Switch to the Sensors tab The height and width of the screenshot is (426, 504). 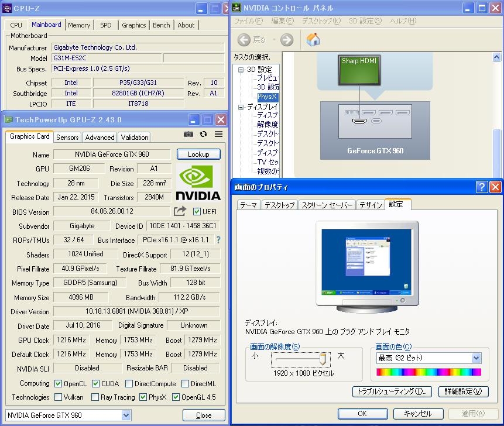[67, 138]
